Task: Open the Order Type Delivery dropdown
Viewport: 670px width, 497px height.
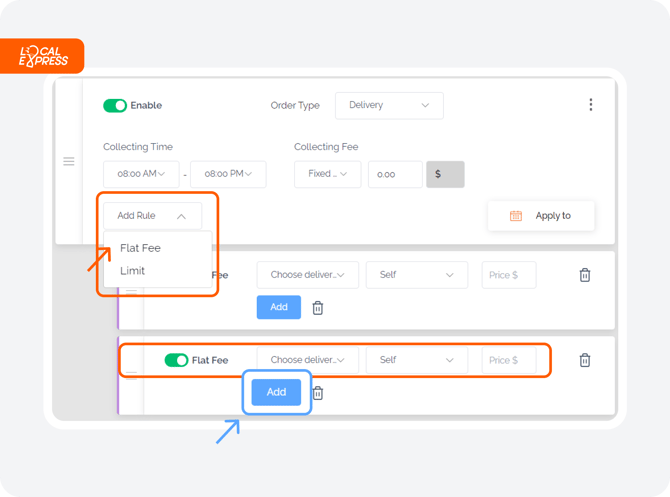Action: (389, 105)
